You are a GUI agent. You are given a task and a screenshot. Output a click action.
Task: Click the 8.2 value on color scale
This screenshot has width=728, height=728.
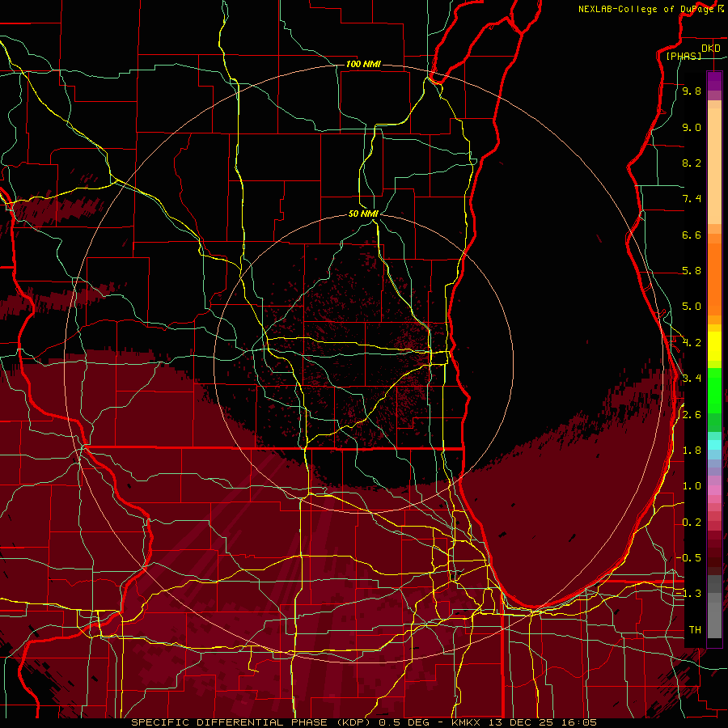point(692,163)
